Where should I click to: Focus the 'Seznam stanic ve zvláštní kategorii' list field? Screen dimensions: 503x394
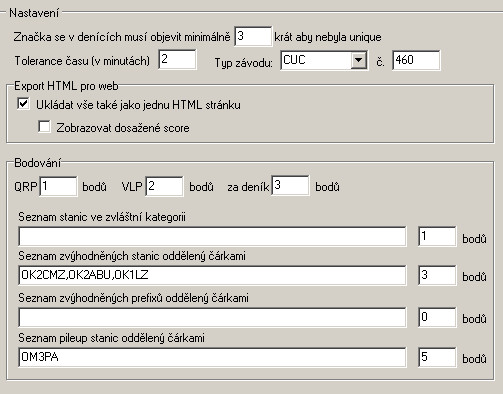tap(212, 237)
